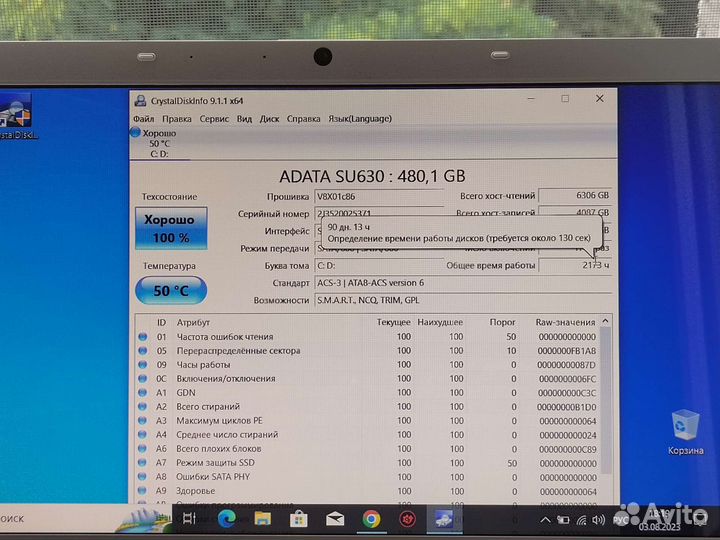This screenshot has height=540, width=720.
Task: Select the Всего плохих блоков attribute text
Action: 219,449
